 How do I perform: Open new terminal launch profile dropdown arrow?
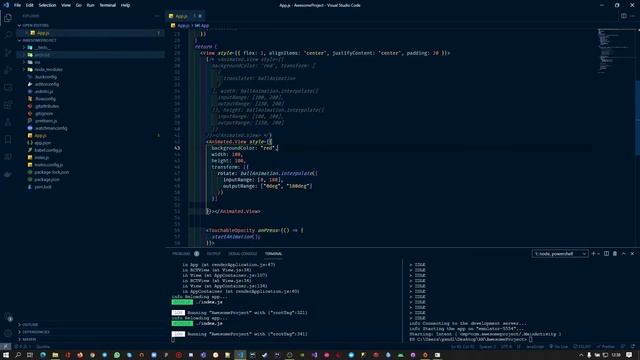599,253
